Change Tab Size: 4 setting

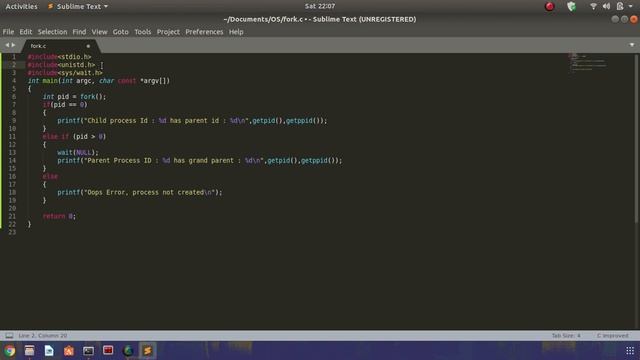[x=566, y=336]
